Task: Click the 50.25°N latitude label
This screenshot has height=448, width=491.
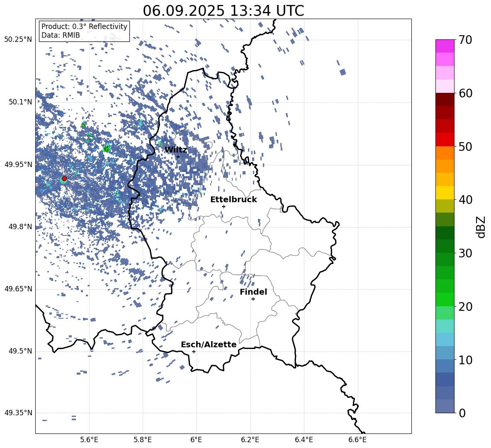Action: point(18,40)
